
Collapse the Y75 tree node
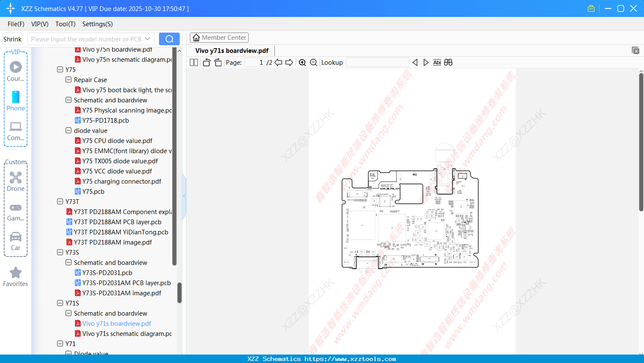[x=60, y=69]
